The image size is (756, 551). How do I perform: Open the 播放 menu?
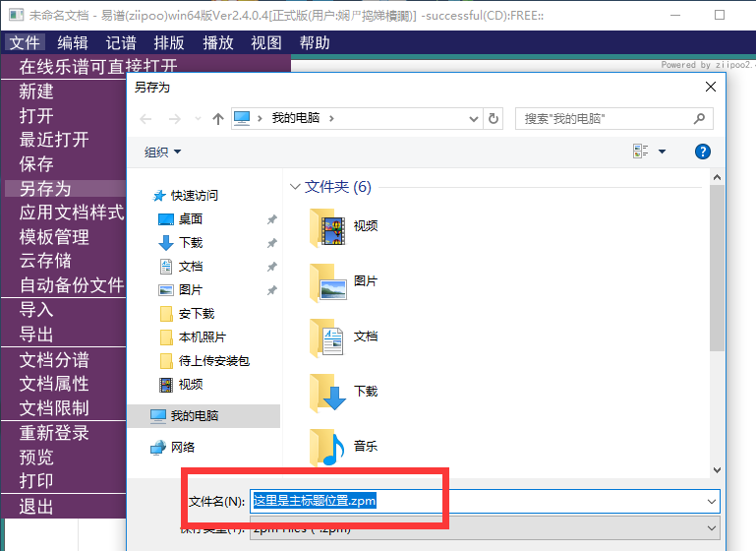pos(218,42)
